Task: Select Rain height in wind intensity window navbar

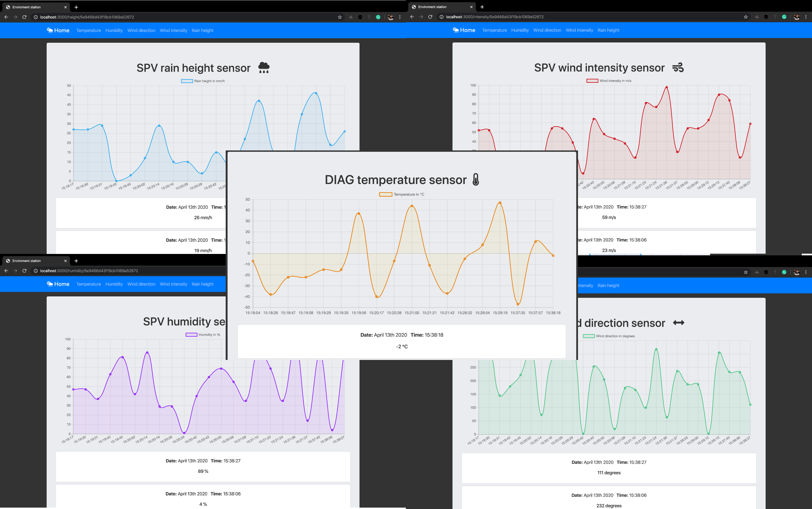Action: click(x=608, y=30)
